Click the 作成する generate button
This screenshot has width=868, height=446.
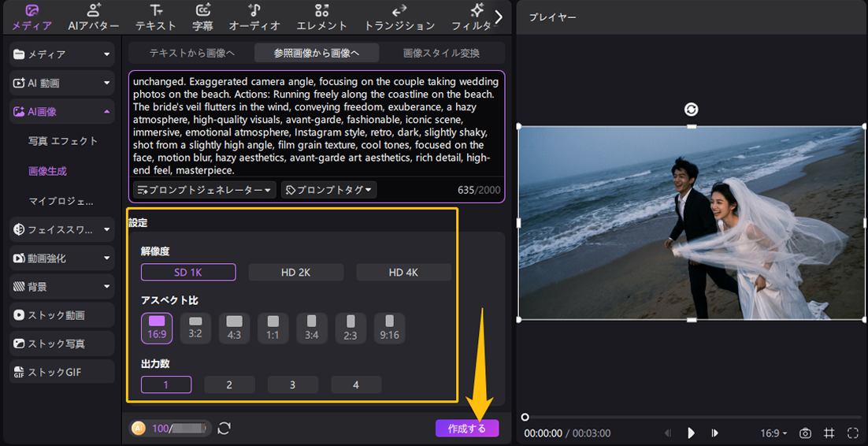[467, 429]
